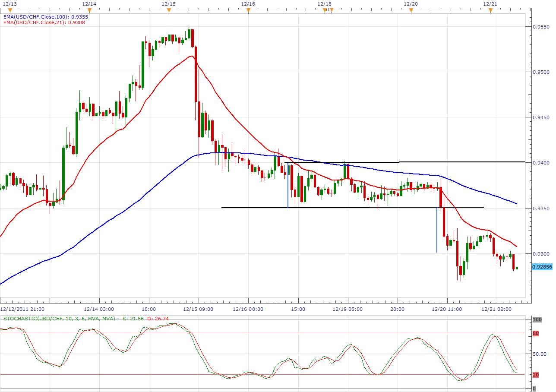This screenshot has height=392, width=556.
Task: Click the orange day marker below 12/16
Action: [x=248, y=11]
